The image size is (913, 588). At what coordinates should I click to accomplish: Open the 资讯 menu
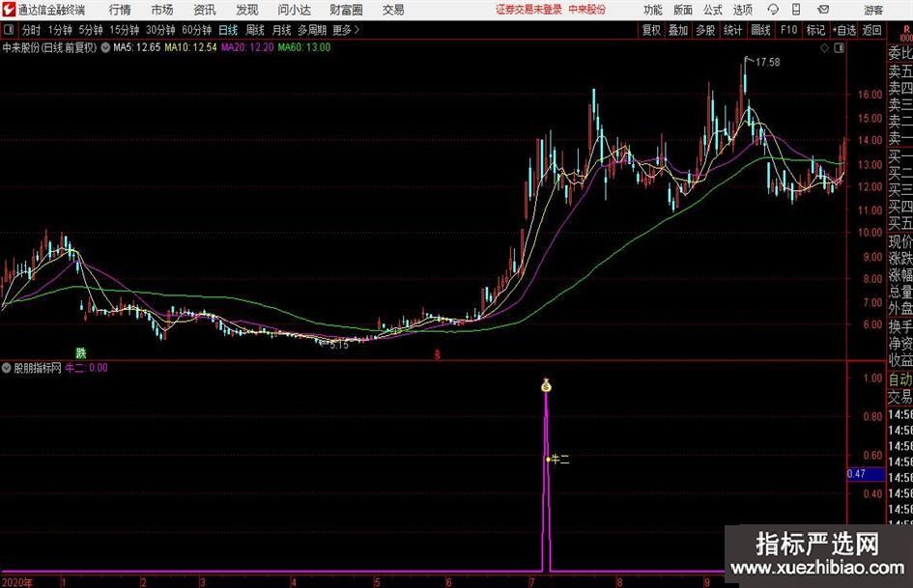click(x=205, y=10)
